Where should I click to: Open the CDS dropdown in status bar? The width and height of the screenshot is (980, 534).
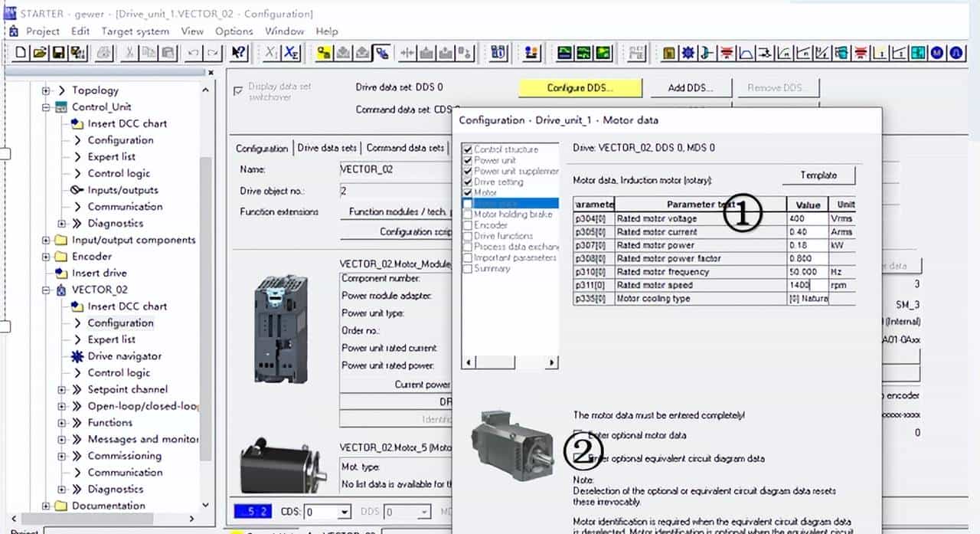pos(345,512)
